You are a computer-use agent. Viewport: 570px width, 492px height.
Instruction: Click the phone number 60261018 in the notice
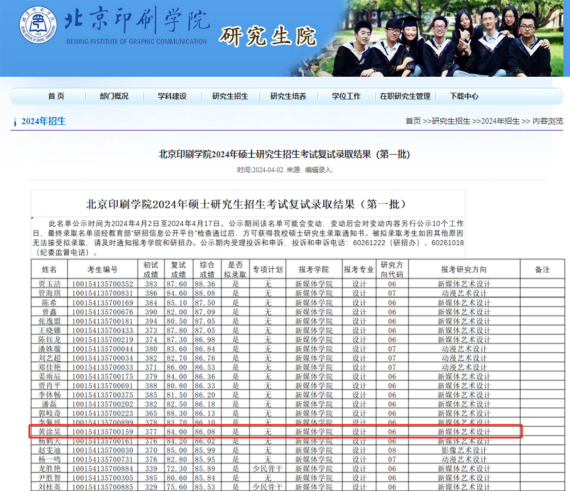pos(447,243)
